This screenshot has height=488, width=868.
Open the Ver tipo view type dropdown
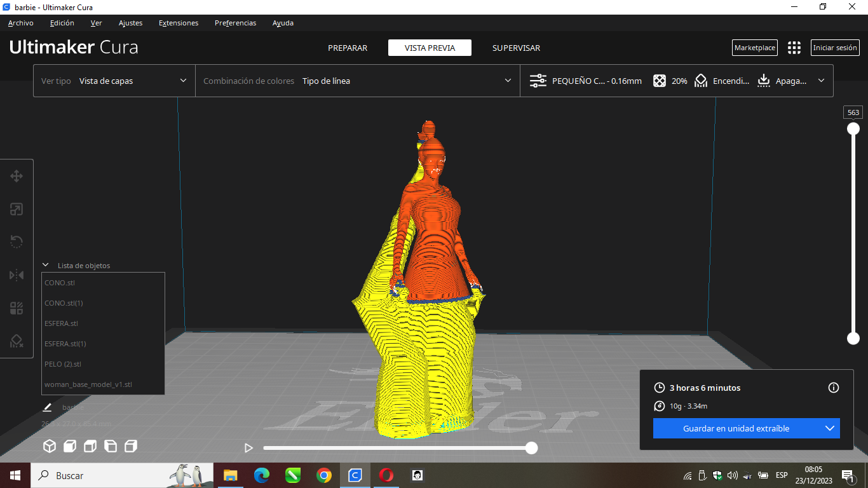[114, 81]
